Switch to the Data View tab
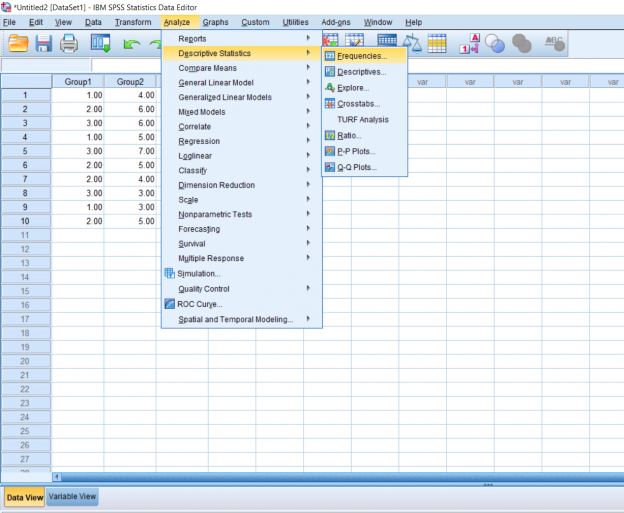Image resolution: width=624 pixels, height=513 pixels. [25, 497]
